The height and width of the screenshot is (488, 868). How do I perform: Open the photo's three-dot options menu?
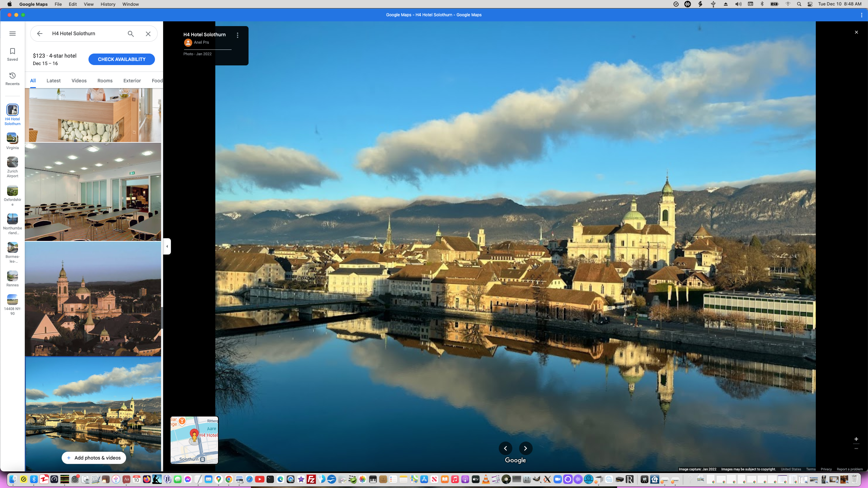coord(238,35)
